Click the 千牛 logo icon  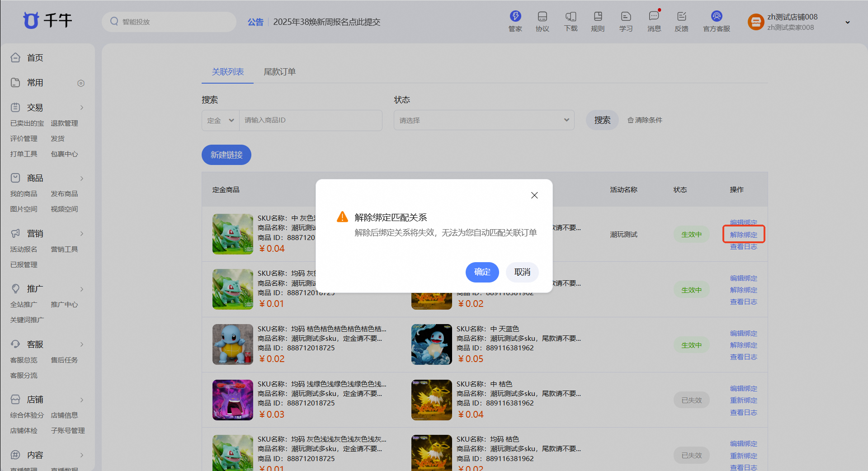coord(31,20)
